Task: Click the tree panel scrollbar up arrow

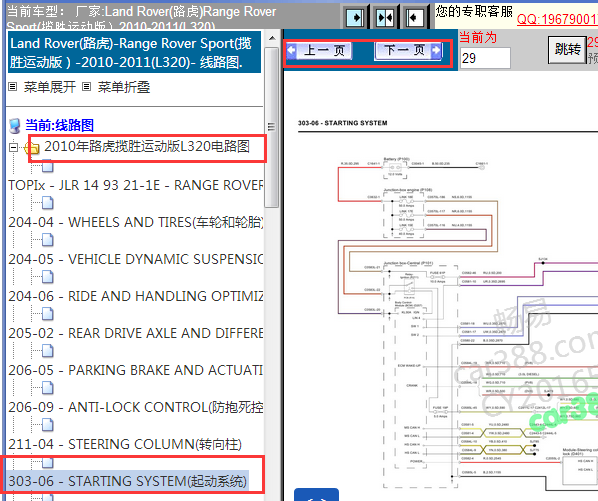Action: pos(272,38)
